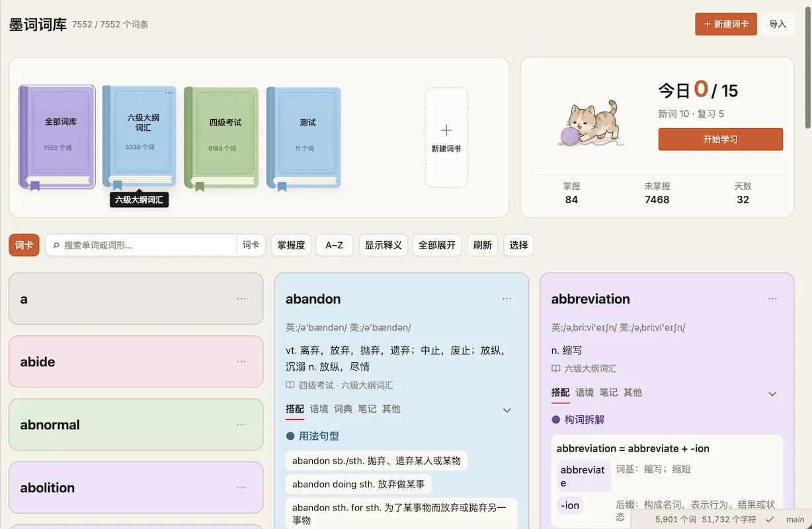The height and width of the screenshot is (529, 812).
Task: Click the checkmark icon in status bar
Action: (770, 520)
